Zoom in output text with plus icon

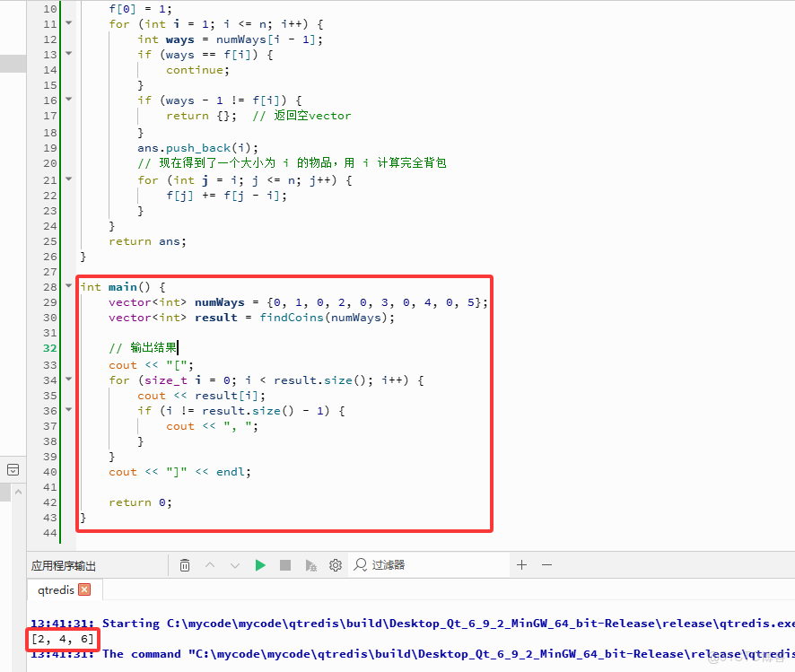[x=521, y=564]
